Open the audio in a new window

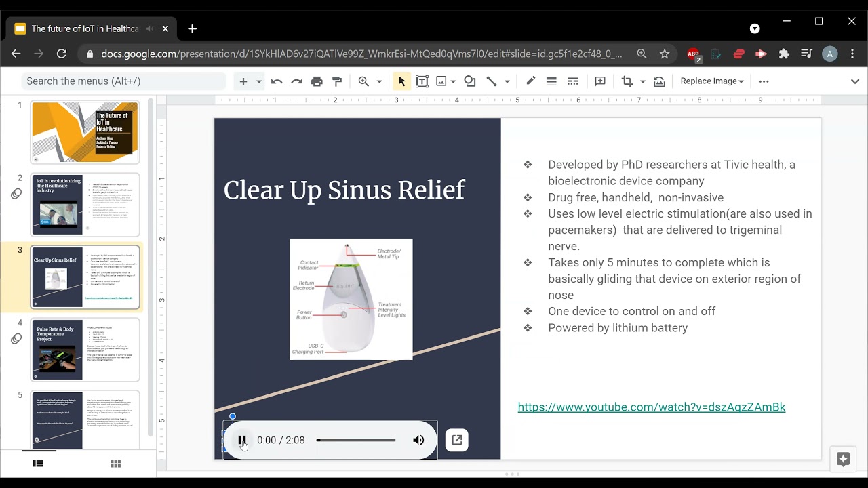[x=457, y=440]
